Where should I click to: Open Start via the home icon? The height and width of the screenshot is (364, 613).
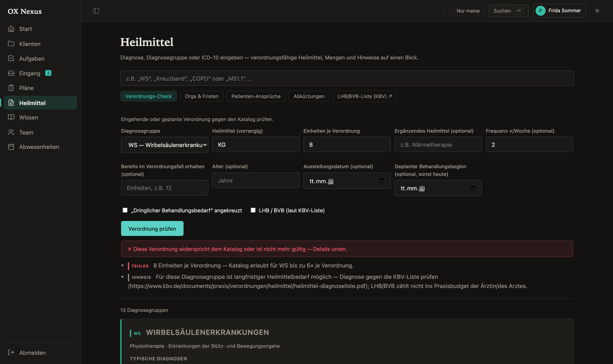pyautogui.click(x=11, y=29)
